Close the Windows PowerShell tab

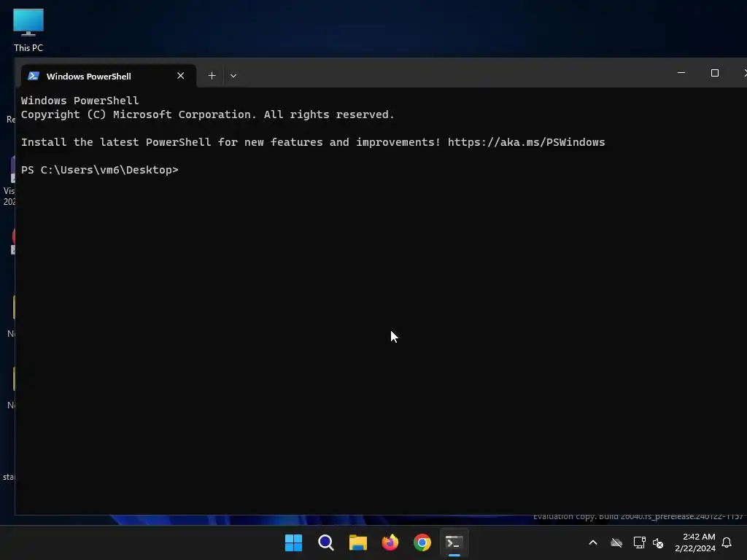(181, 76)
